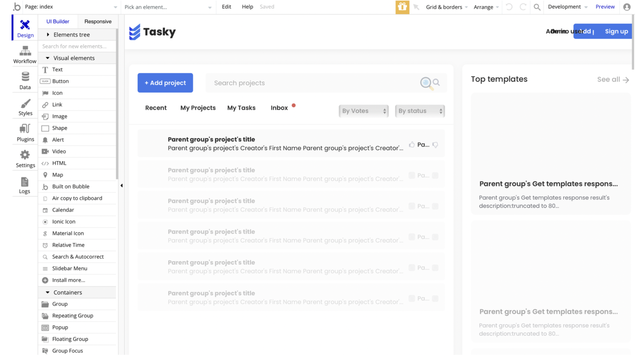Select the Repeating Group container element
This screenshot has width=644, height=360.
pyautogui.click(x=72, y=316)
